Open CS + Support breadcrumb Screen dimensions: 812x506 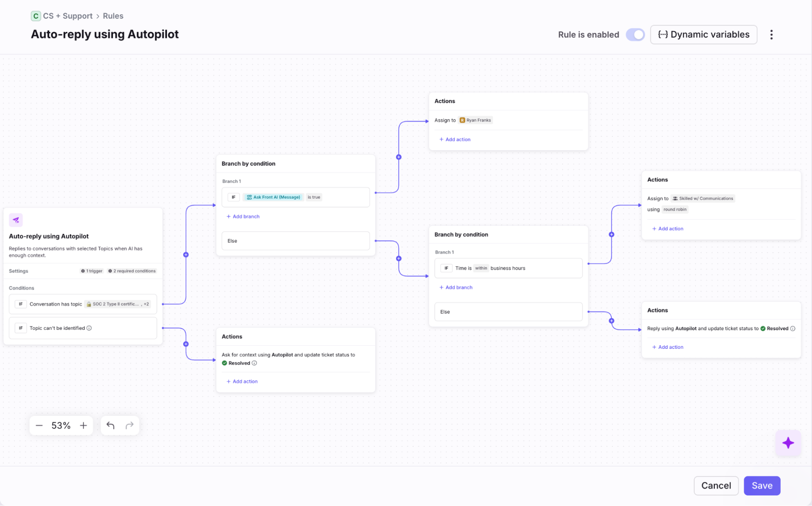(67, 16)
